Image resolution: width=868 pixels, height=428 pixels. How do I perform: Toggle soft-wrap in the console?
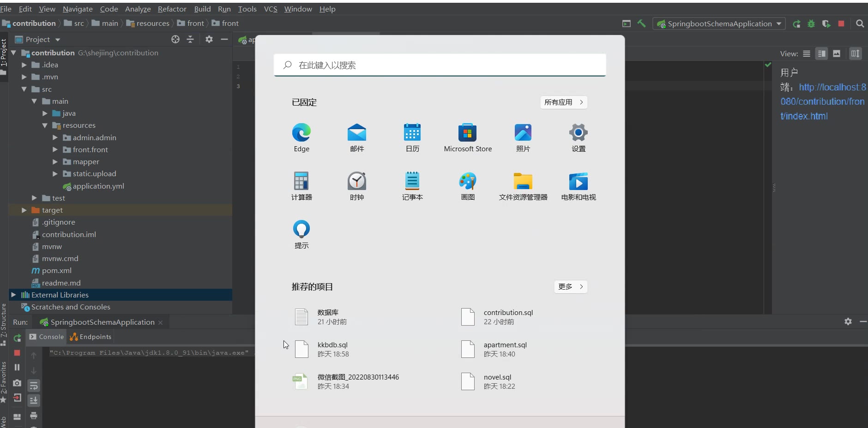coord(34,386)
